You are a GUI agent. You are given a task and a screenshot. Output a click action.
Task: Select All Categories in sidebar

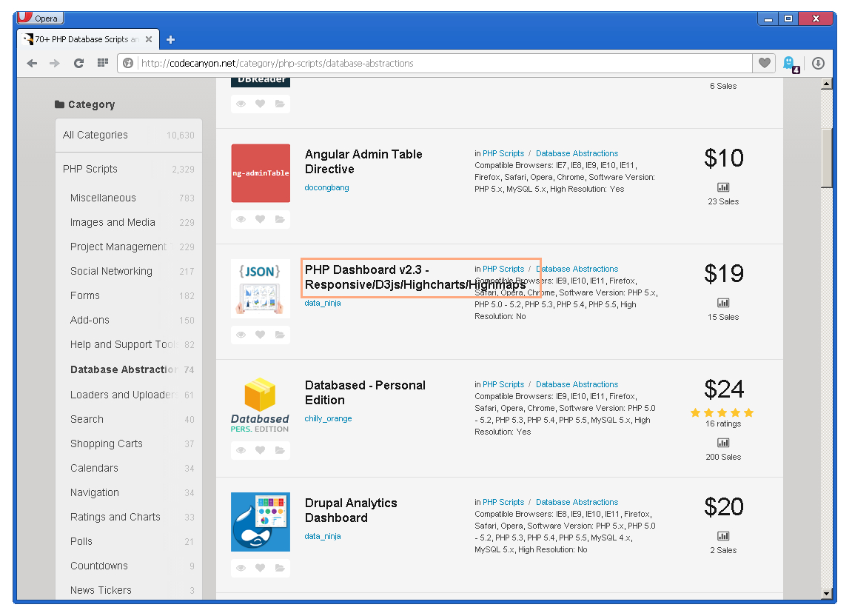tap(129, 135)
